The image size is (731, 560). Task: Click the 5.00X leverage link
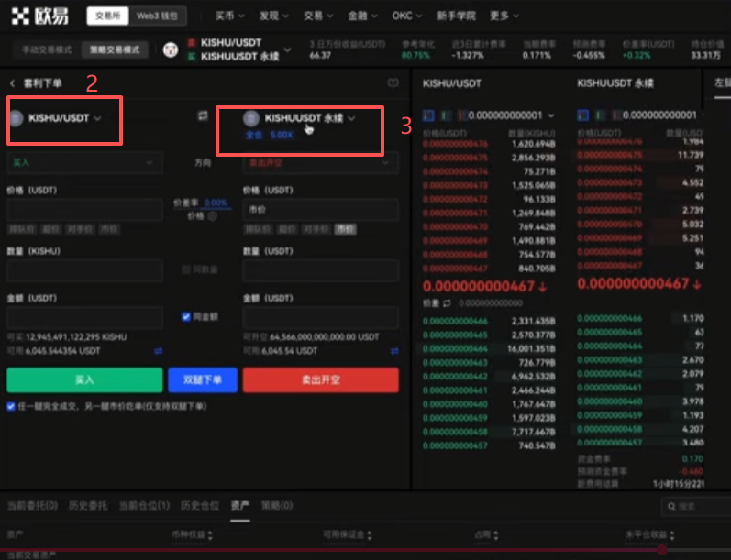point(282,135)
